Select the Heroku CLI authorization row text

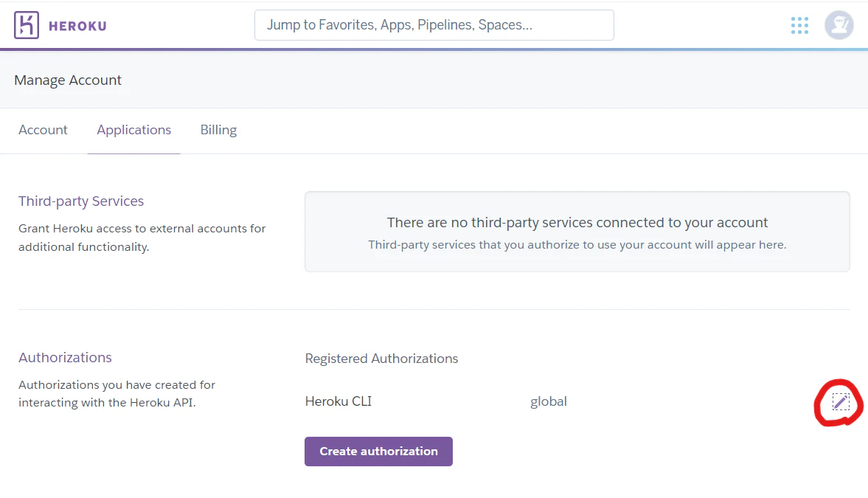[338, 401]
